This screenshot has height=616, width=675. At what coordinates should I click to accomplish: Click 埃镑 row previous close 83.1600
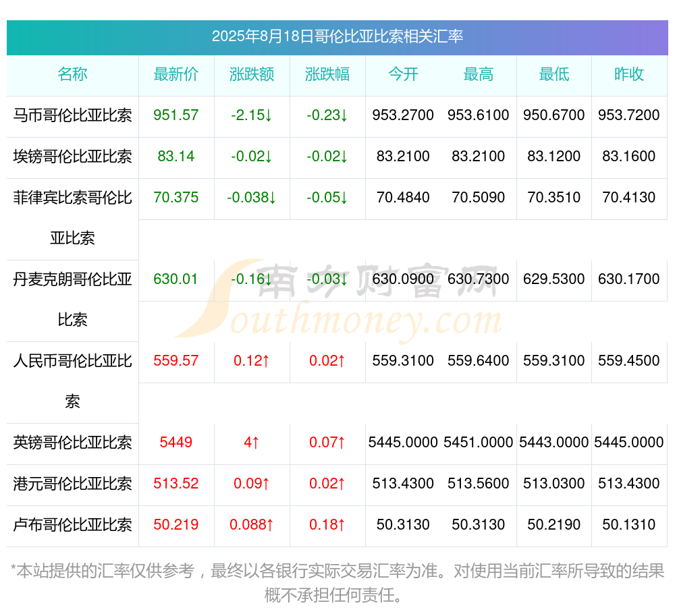(629, 156)
